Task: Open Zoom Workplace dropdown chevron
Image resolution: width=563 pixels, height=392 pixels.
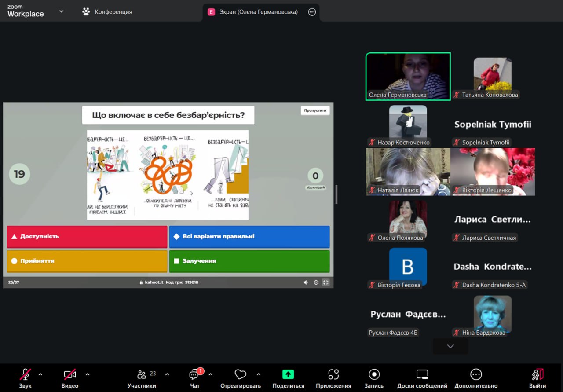Action: click(61, 11)
